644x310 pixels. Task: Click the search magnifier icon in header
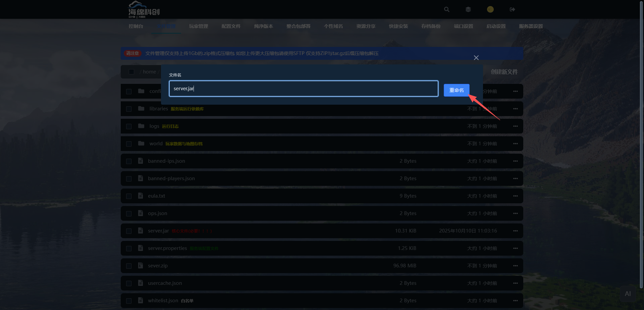click(x=446, y=9)
